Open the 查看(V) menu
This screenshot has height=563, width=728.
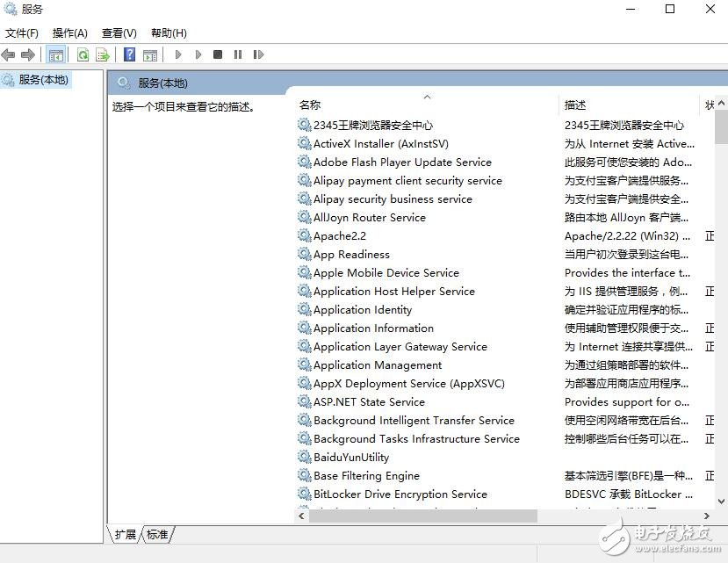(x=119, y=33)
